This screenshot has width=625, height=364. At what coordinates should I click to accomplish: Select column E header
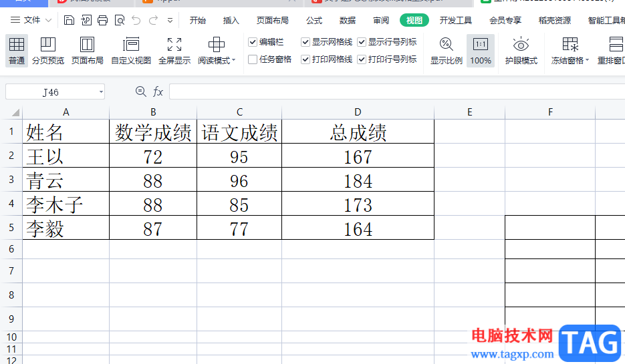(469, 112)
